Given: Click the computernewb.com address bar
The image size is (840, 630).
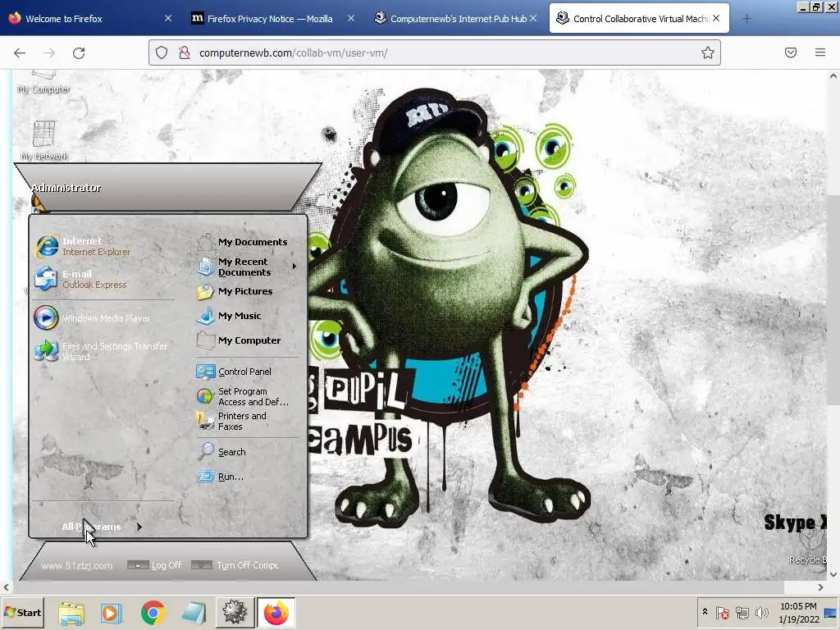Looking at the screenshot, I should [435, 52].
